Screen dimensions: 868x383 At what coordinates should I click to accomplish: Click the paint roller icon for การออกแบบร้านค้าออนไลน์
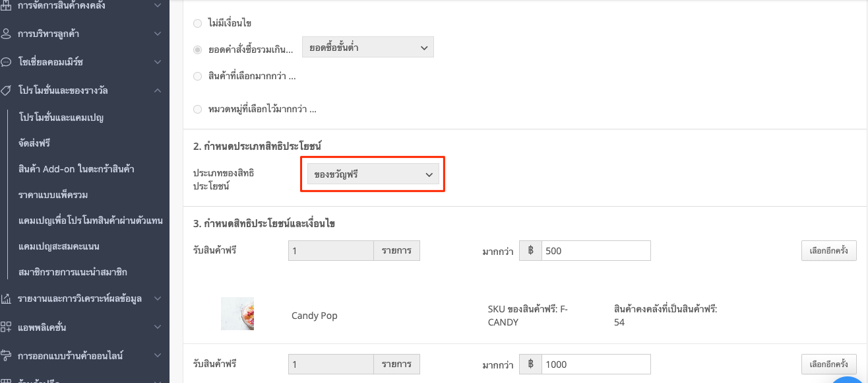click(x=6, y=355)
